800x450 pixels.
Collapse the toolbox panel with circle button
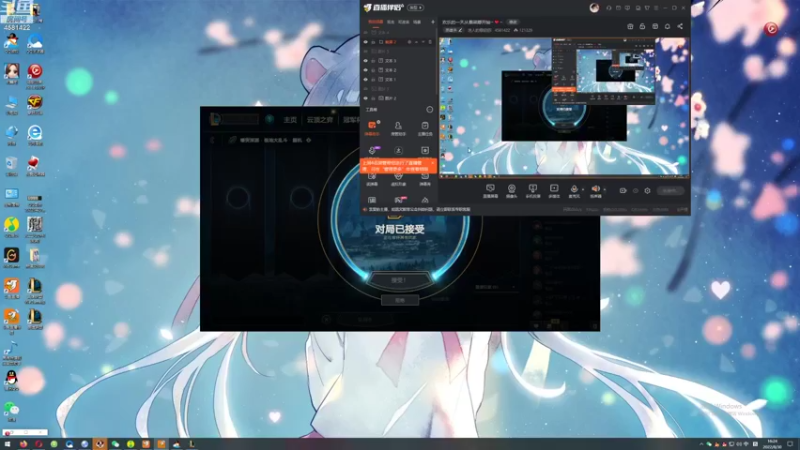tap(430, 109)
